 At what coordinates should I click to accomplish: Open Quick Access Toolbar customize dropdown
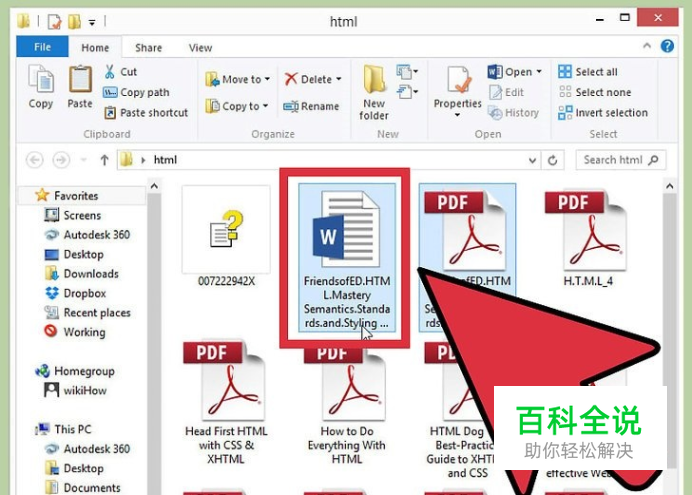click(x=92, y=22)
